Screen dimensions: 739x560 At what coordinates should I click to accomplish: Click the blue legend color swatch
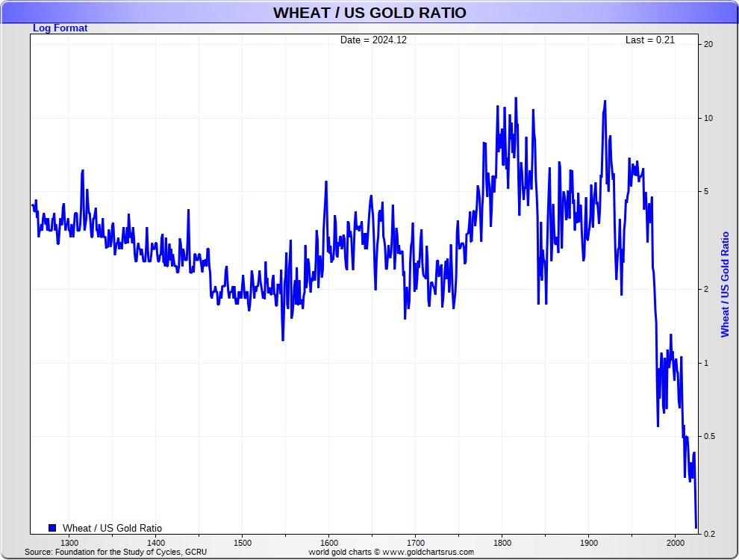[52, 528]
